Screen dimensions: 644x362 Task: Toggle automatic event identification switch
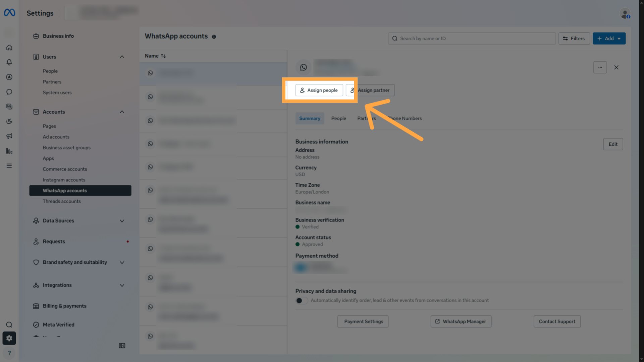[302, 301]
